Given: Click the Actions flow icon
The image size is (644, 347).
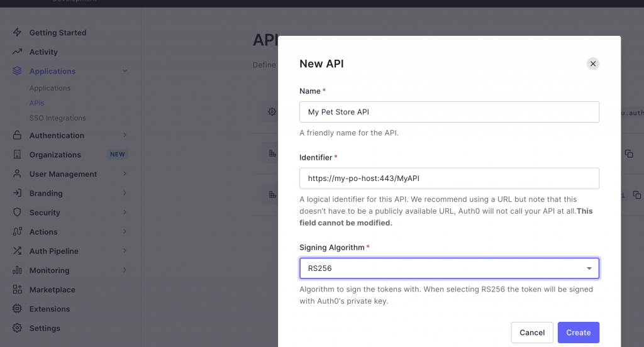Looking at the screenshot, I should pos(17,231).
